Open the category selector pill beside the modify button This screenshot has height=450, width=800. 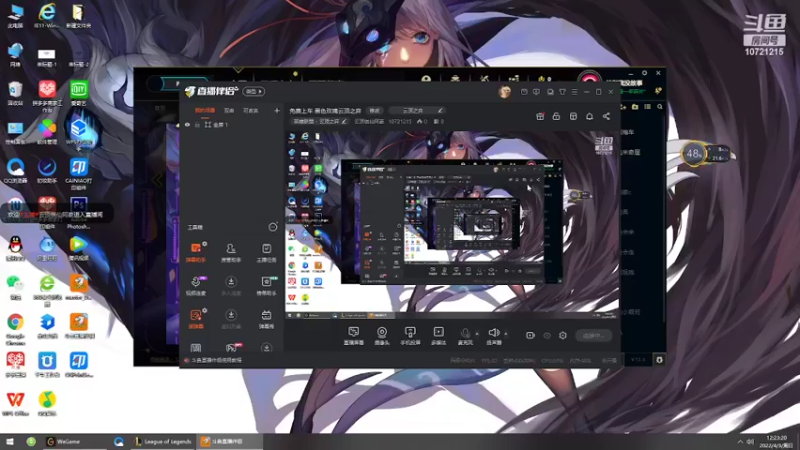[x=416, y=110]
